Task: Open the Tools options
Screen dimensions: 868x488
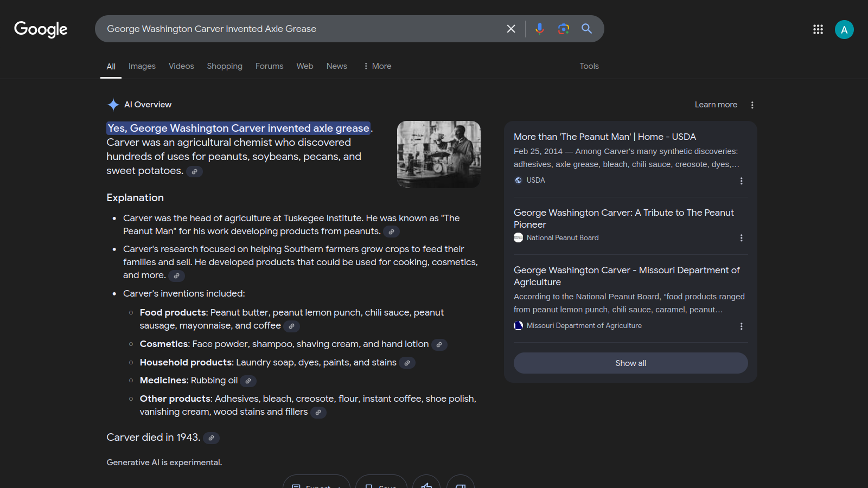Action: click(589, 66)
